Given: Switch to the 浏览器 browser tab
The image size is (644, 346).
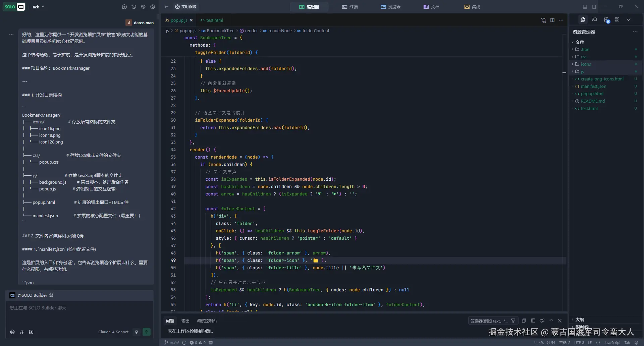Looking at the screenshot, I should pyautogui.click(x=390, y=7).
